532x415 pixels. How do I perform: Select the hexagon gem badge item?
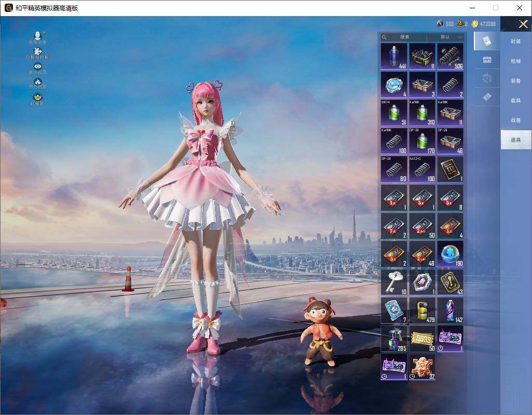[422, 282]
